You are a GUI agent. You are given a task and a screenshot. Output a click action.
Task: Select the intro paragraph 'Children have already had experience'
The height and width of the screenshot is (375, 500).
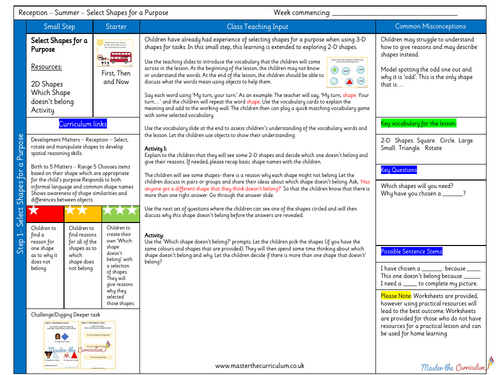tap(255, 43)
